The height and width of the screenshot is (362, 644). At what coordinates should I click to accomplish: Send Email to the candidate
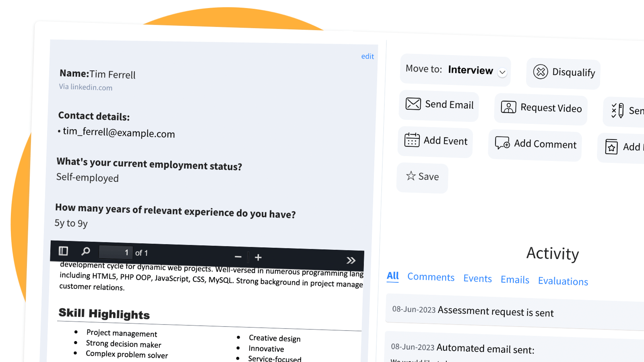click(439, 105)
